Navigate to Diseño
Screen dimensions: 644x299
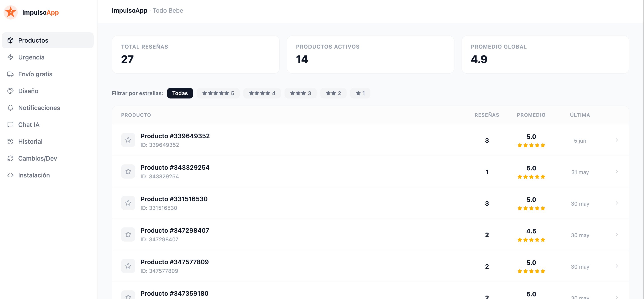[x=47, y=91]
